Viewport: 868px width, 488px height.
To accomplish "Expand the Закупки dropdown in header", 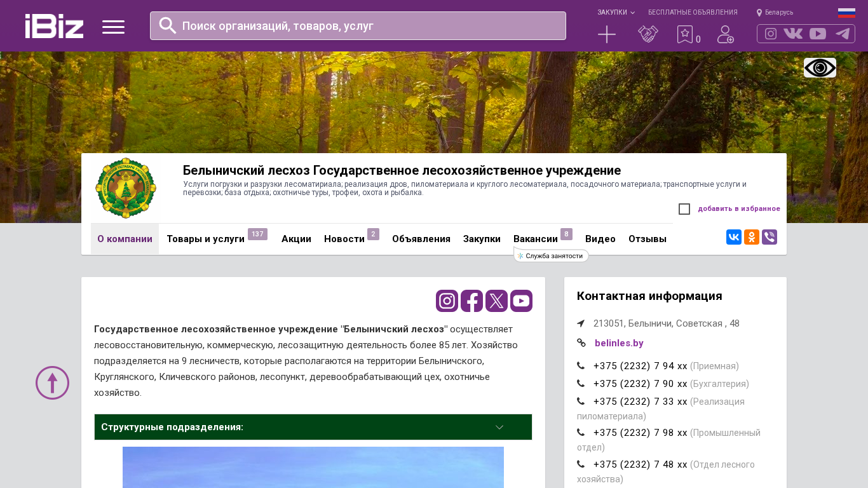I will point(616,12).
